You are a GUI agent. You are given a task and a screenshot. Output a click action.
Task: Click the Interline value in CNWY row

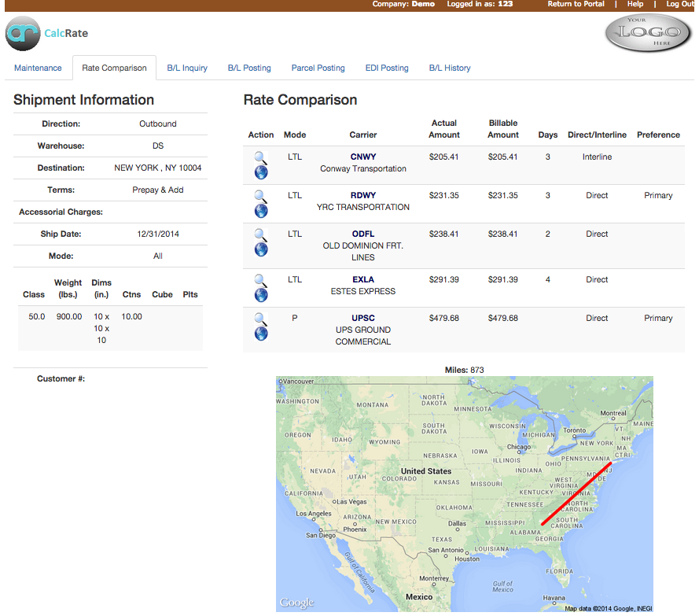pos(597,157)
